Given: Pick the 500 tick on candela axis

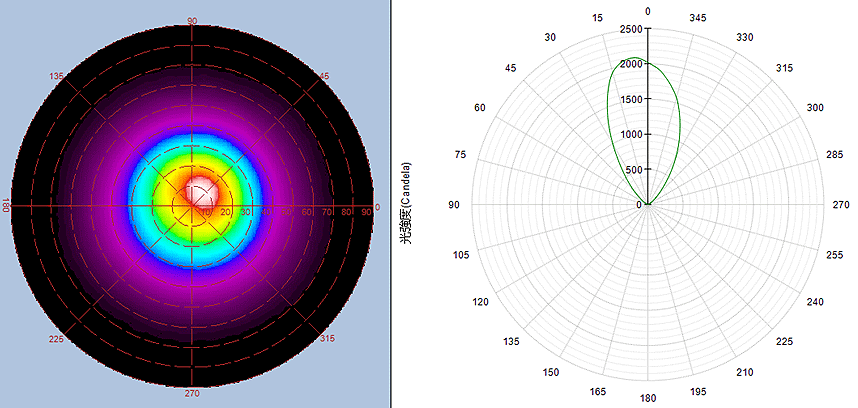Looking at the screenshot, I should click(635, 170).
